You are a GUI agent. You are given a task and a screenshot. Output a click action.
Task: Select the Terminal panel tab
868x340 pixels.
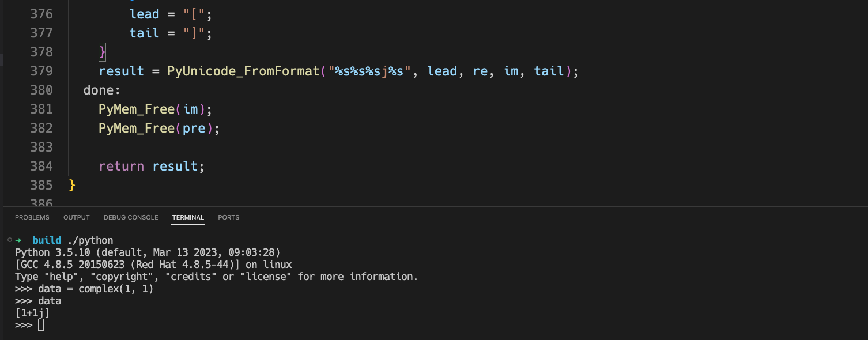[x=188, y=217]
